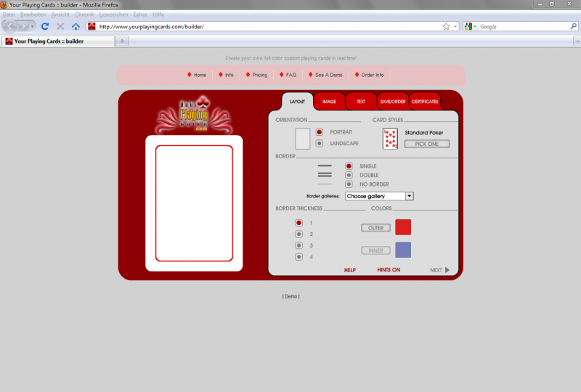The image size is (581, 392).
Task: Stop loading with the X icon
Action: pos(60,26)
